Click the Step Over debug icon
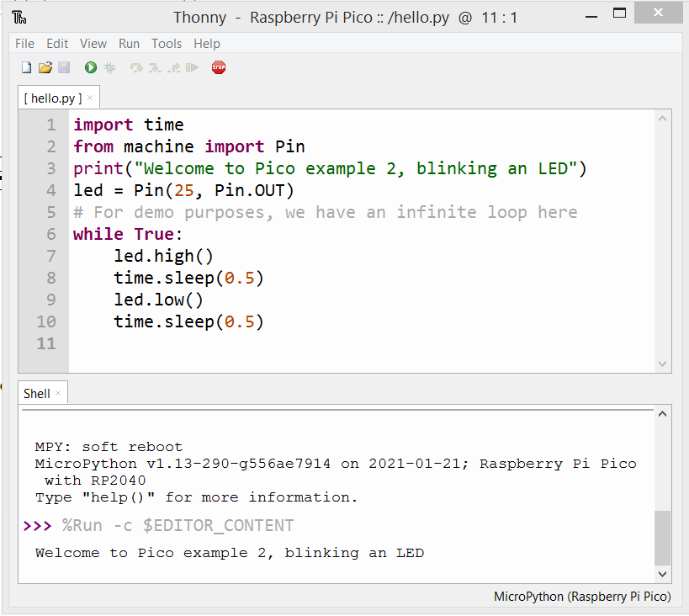This screenshot has width=689, height=616. point(136,67)
